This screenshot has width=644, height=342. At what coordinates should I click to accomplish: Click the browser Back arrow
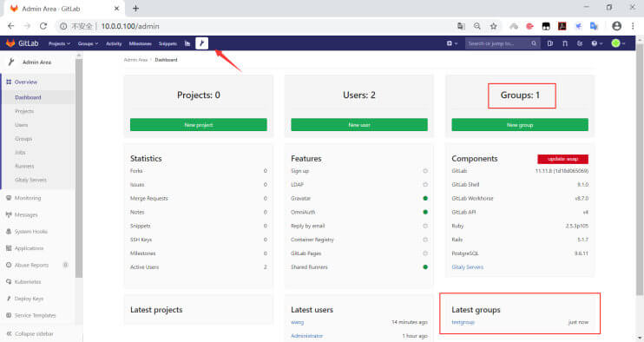pos(10,26)
